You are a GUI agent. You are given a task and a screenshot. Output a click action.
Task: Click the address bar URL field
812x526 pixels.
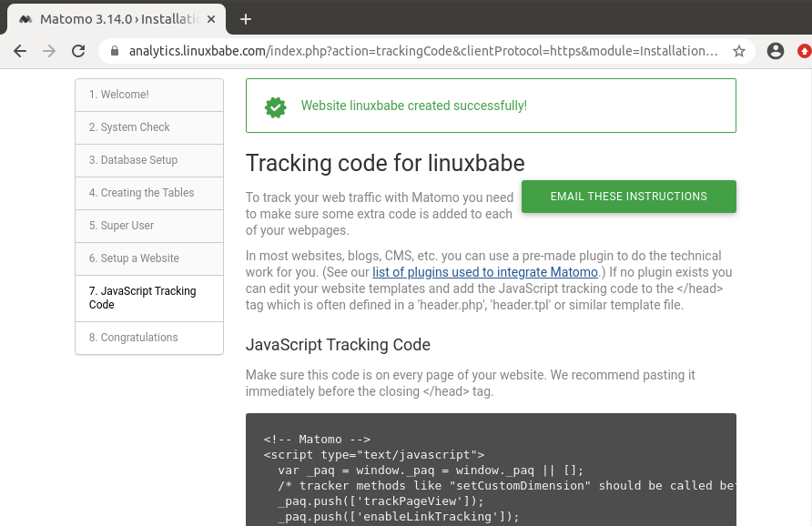click(419, 51)
